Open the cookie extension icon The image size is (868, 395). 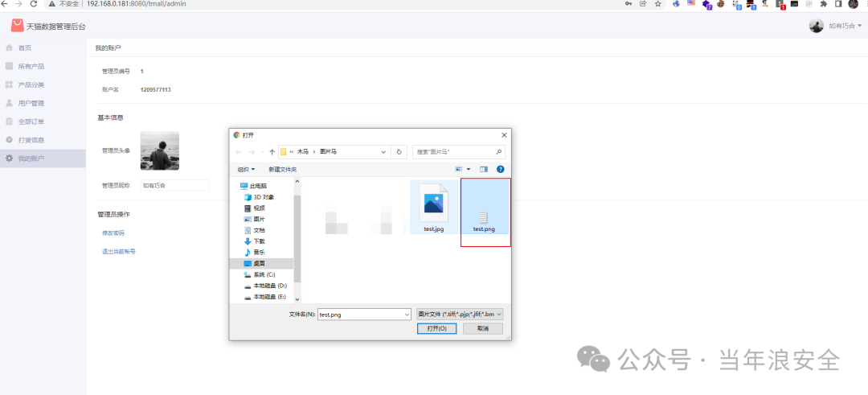(x=721, y=4)
